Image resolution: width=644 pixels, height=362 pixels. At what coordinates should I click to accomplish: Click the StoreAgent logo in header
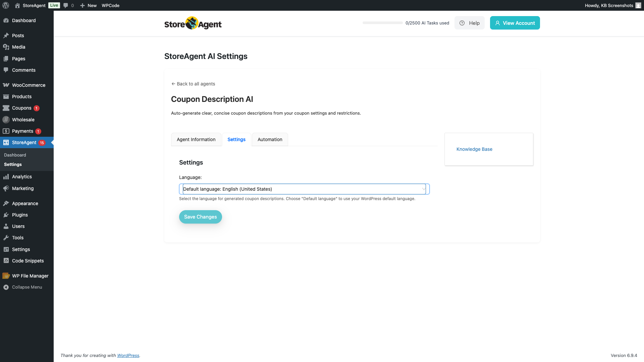click(x=193, y=23)
